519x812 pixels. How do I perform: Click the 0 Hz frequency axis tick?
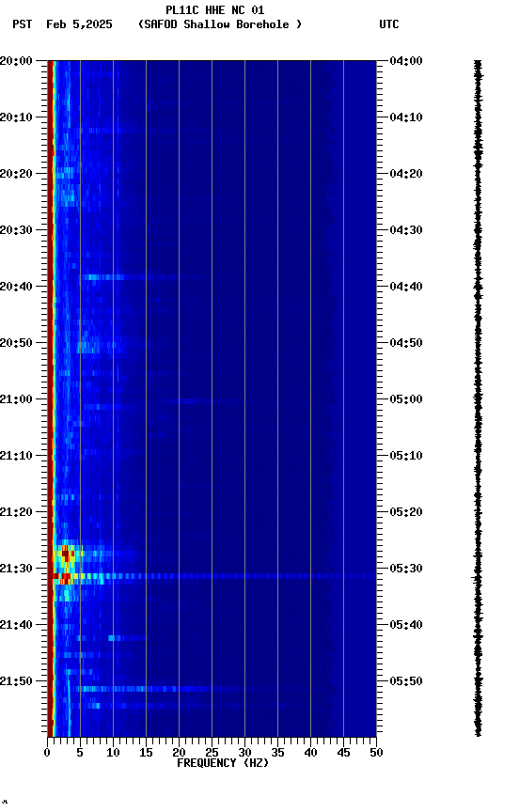pyautogui.click(x=47, y=753)
